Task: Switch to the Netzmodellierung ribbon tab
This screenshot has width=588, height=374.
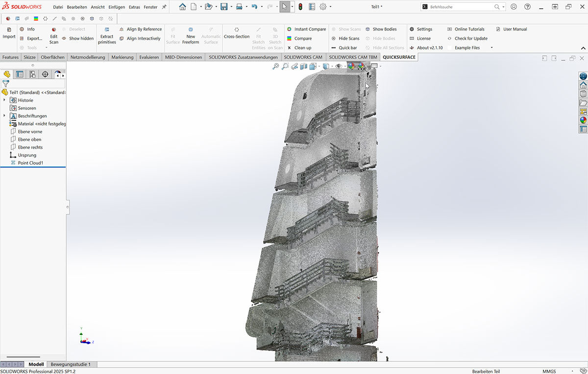Action: (x=87, y=57)
